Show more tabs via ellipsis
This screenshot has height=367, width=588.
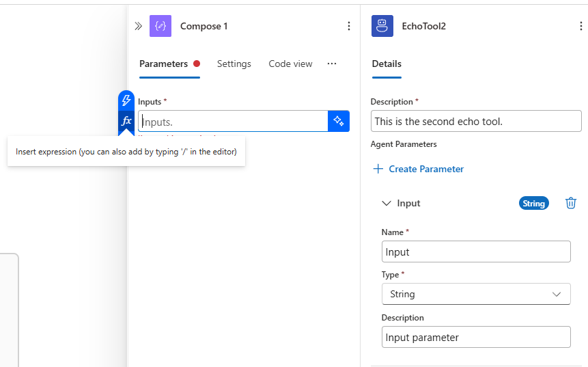(332, 64)
